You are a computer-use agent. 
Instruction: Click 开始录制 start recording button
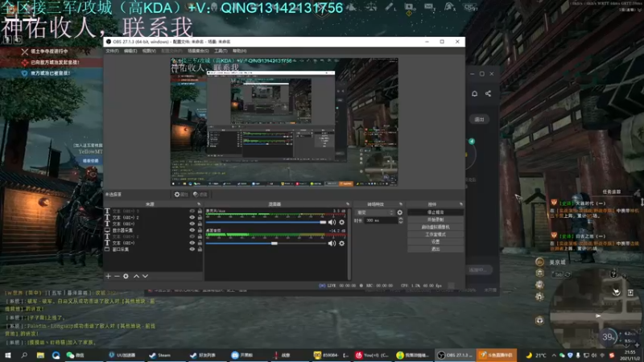436,220
